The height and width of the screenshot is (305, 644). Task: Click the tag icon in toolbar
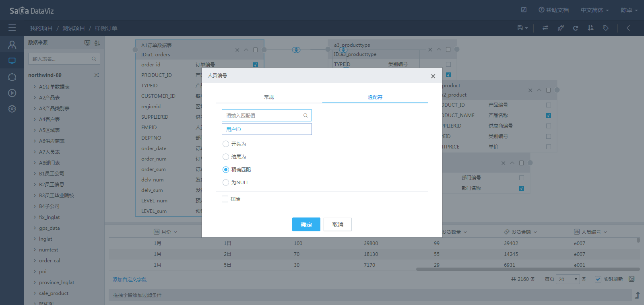point(605,28)
